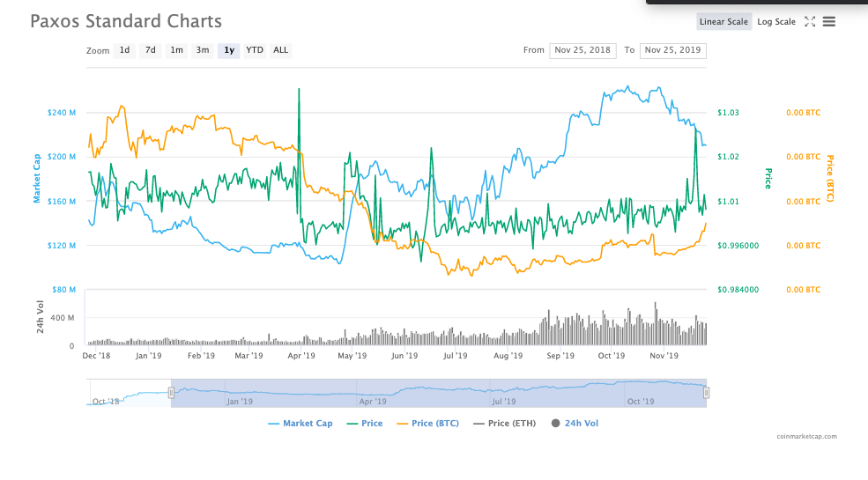
Task: Click the Paxos Standard Charts heading
Action: [126, 21]
